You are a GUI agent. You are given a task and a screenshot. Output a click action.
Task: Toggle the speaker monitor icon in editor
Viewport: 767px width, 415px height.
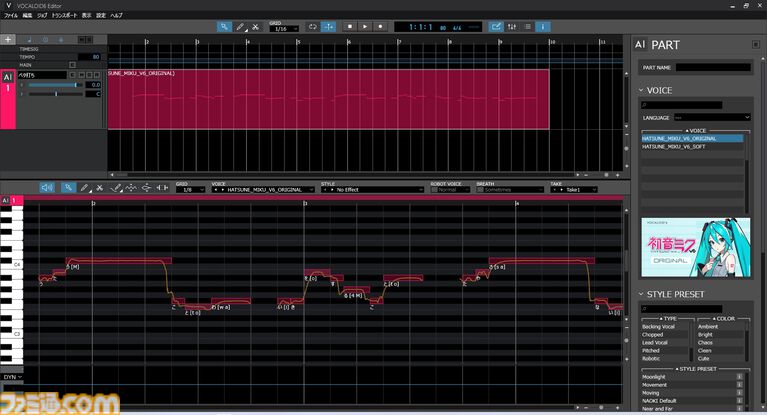coord(47,187)
